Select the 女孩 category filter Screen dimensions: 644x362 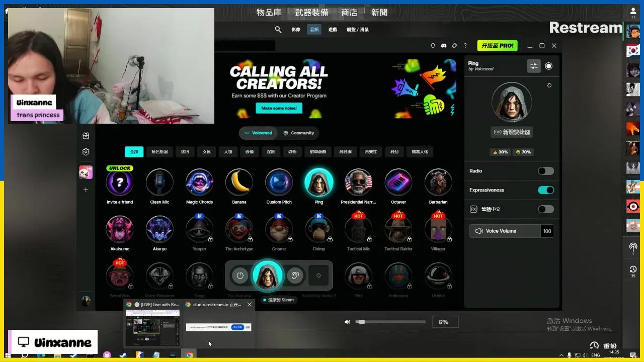click(207, 152)
